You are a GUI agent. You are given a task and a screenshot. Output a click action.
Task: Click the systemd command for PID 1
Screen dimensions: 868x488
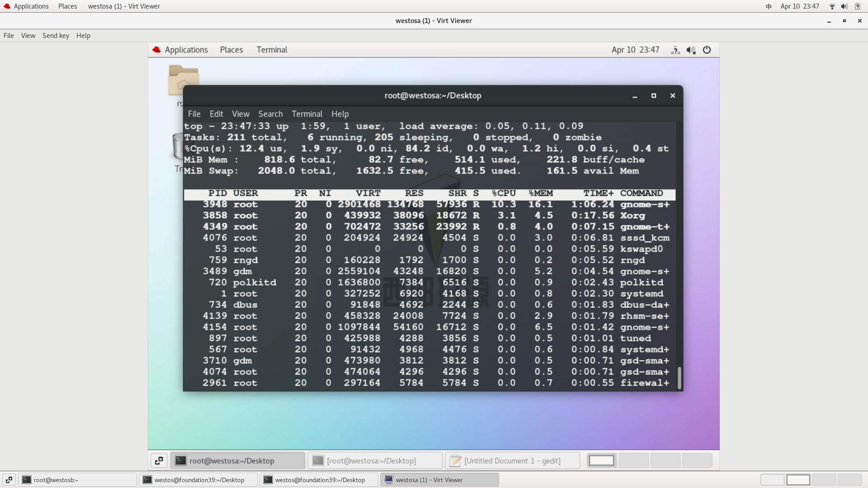coord(642,294)
